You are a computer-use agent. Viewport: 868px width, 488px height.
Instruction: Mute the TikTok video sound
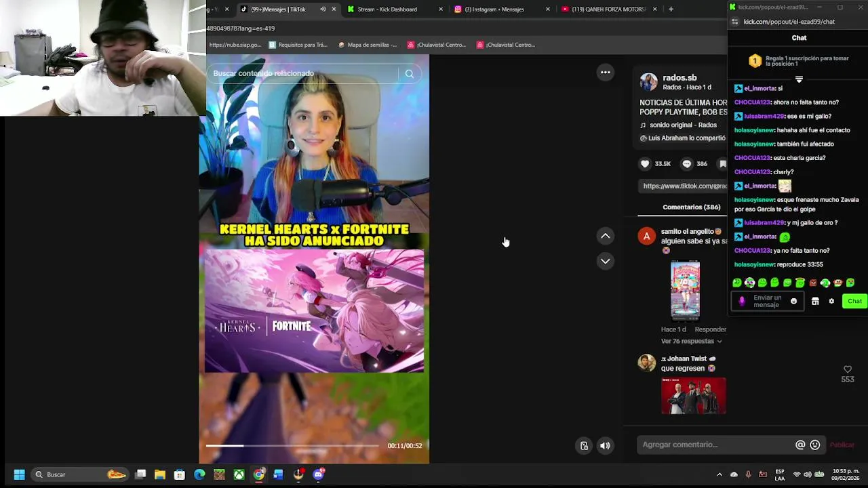(x=605, y=446)
